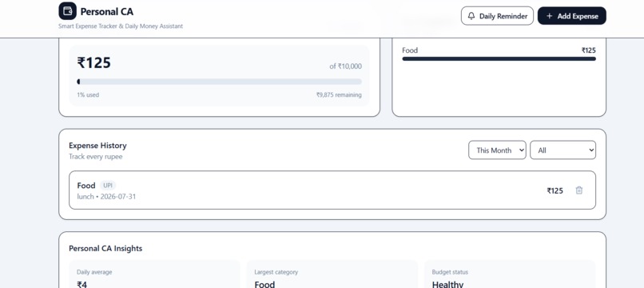
Task: Click the Largest category insight card
Action: tap(332, 274)
